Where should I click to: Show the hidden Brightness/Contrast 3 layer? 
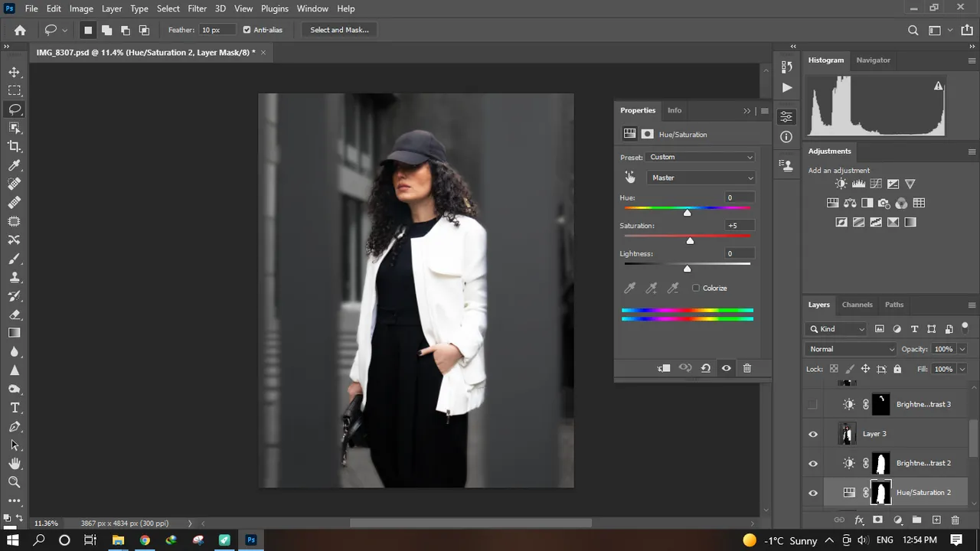[x=813, y=404]
